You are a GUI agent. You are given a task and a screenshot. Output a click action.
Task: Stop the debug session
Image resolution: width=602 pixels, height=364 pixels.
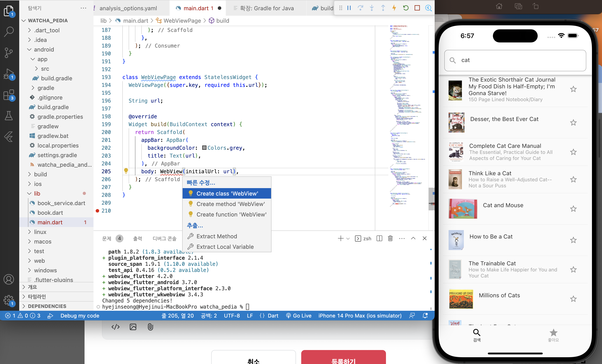(417, 8)
